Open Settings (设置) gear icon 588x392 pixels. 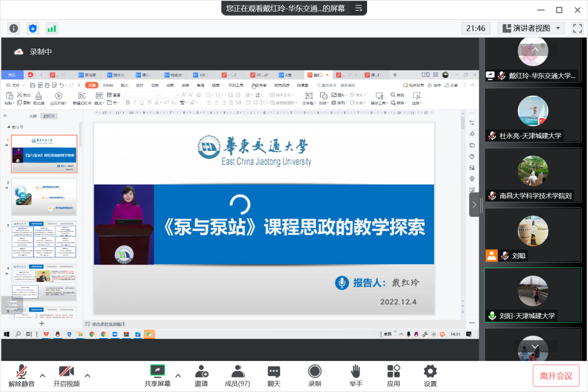click(x=430, y=375)
